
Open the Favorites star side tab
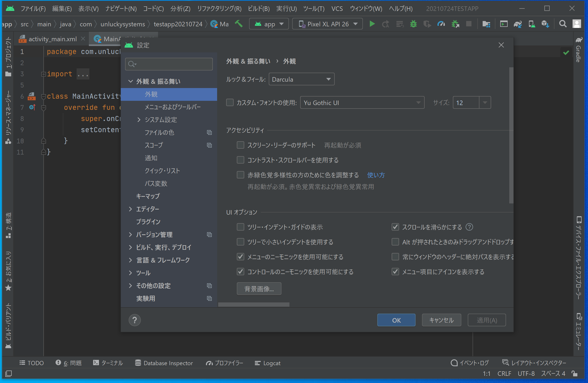(x=9, y=271)
